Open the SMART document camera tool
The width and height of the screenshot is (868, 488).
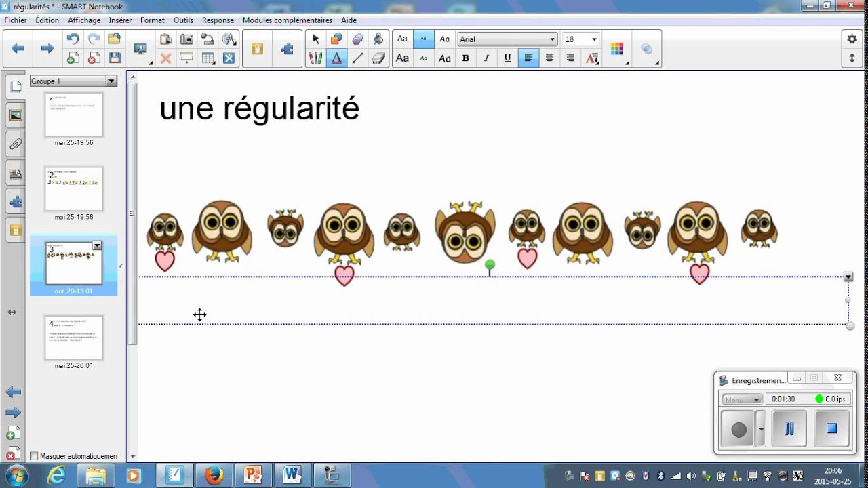point(208,39)
